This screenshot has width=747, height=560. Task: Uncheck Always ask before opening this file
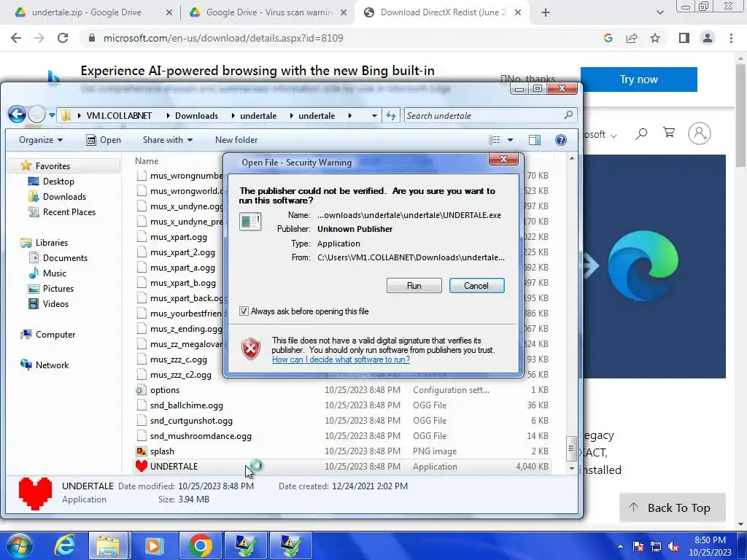click(x=244, y=311)
